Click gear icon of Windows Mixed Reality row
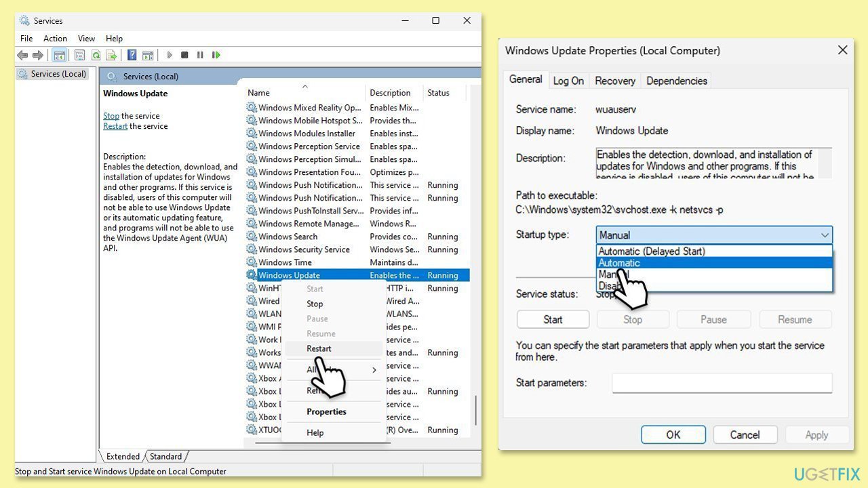 (252, 108)
